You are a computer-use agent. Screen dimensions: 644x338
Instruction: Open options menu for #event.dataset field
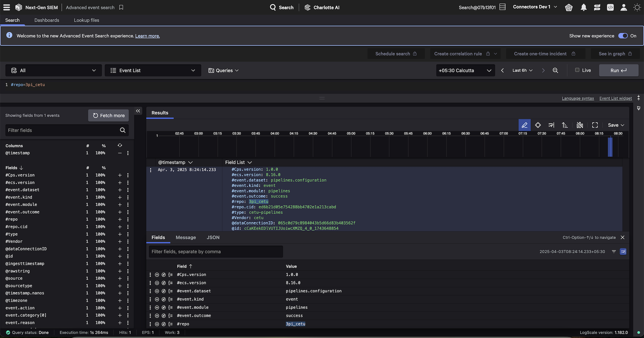(128, 190)
